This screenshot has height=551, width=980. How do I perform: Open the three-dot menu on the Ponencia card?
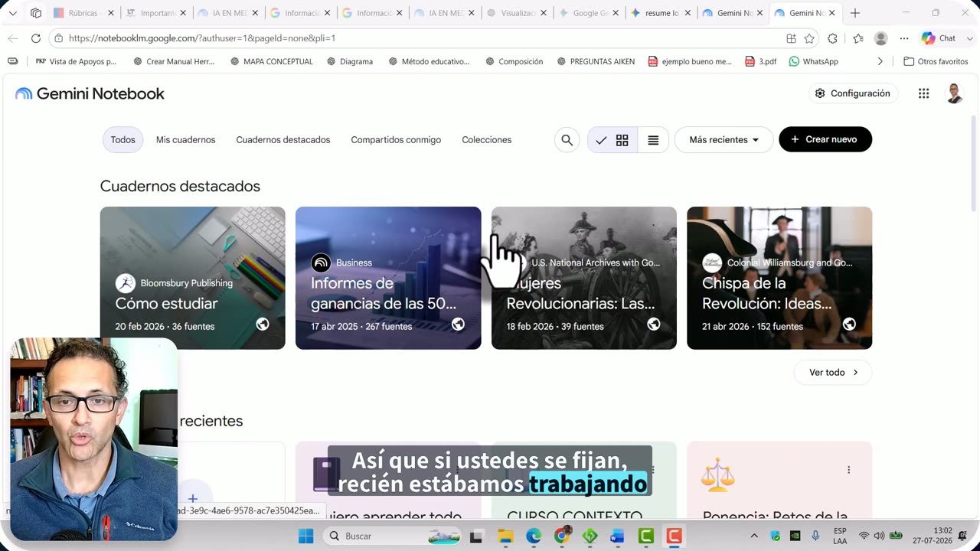pyautogui.click(x=848, y=470)
